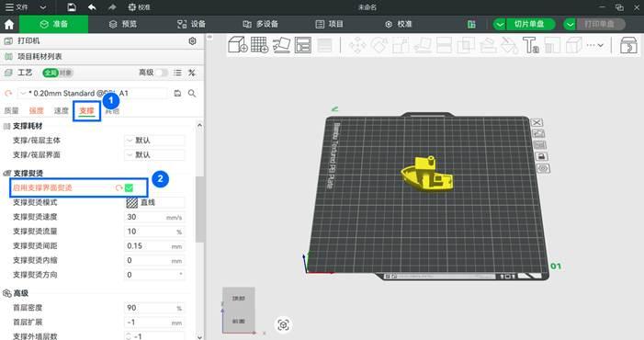Switch to the 质量 quality tab
The width and height of the screenshot is (644, 340).
[12, 111]
